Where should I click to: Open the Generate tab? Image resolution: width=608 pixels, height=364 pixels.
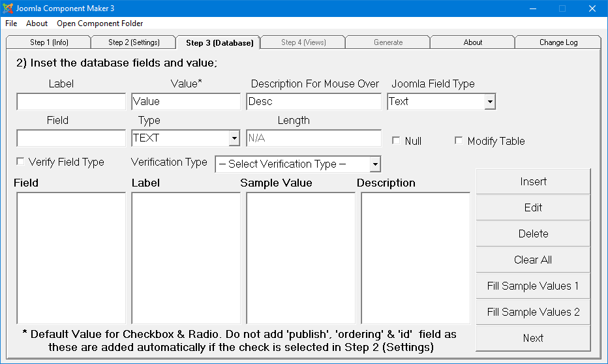point(388,42)
